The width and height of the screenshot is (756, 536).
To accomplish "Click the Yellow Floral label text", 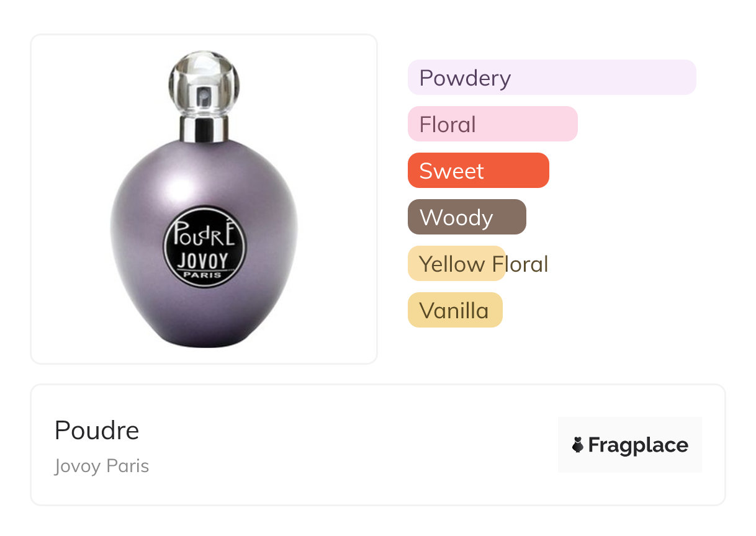I will click(484, 264).
